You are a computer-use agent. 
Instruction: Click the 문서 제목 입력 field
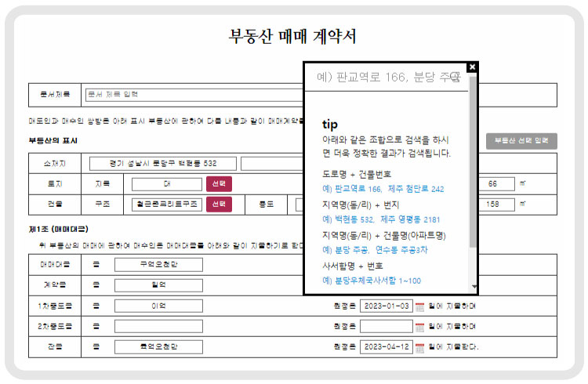pos(192,94)
